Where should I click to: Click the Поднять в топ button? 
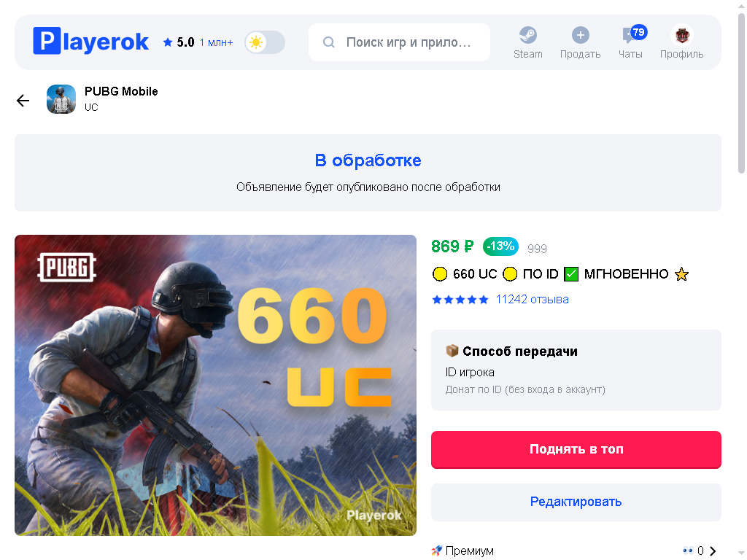pyautogui.click(x=576, y=449)
